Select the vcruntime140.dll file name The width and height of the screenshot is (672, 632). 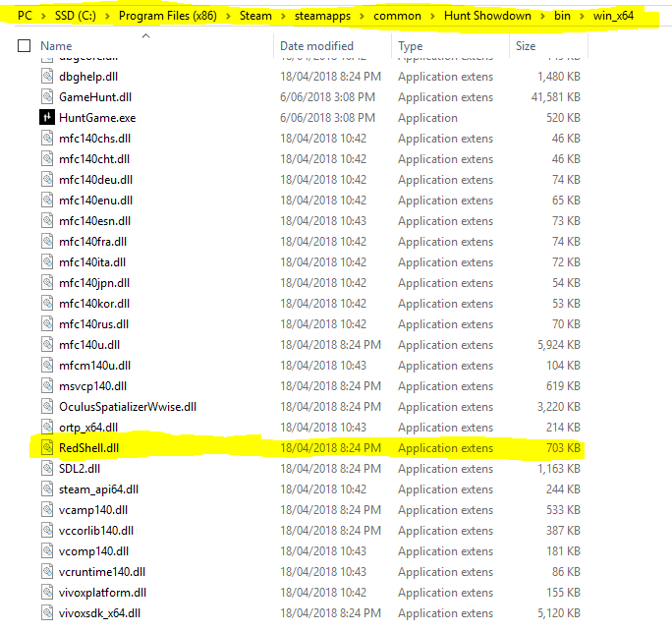point(102,572)
